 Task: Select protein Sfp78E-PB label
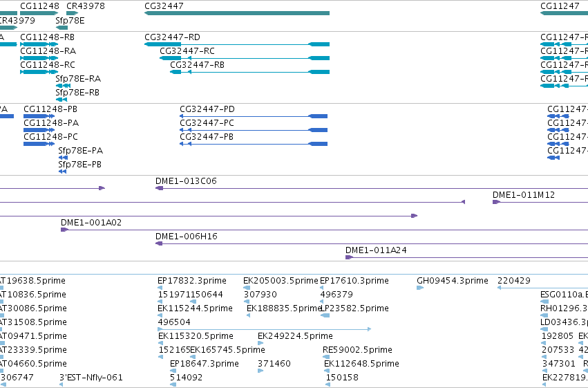pyautogui.click(x=80, y=165)
